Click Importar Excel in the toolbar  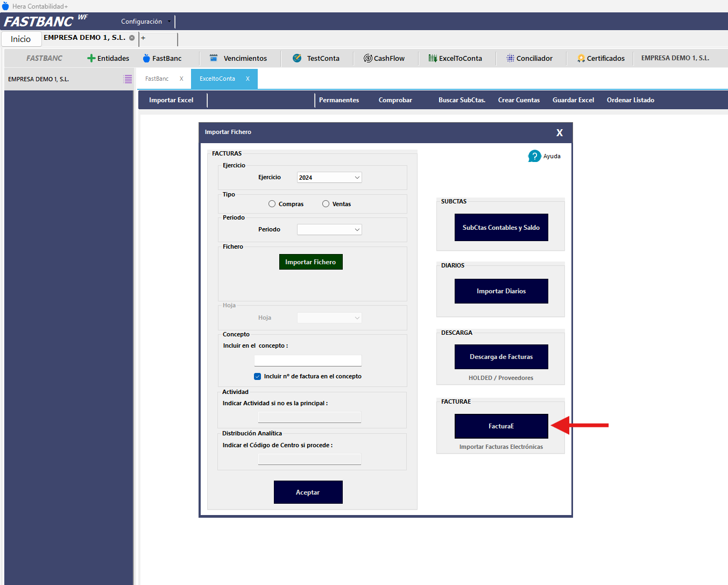pyautogui.click(x=171, y=100)
